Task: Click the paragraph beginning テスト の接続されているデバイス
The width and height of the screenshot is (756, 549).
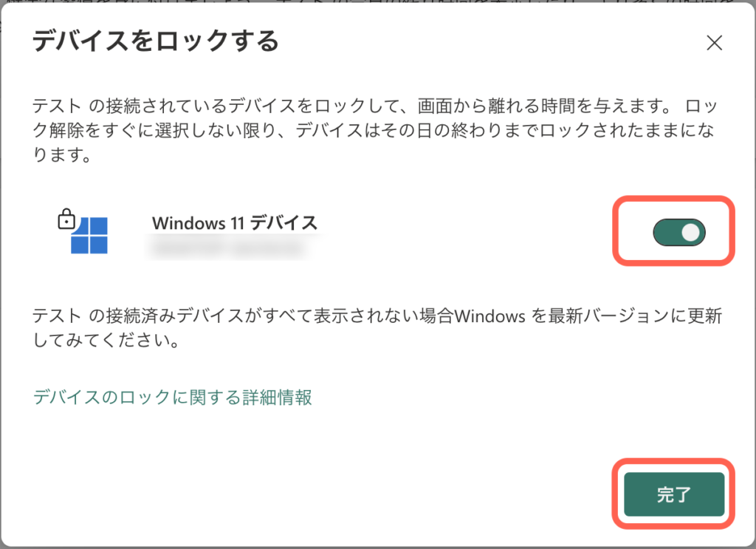Action: (376, 130)
